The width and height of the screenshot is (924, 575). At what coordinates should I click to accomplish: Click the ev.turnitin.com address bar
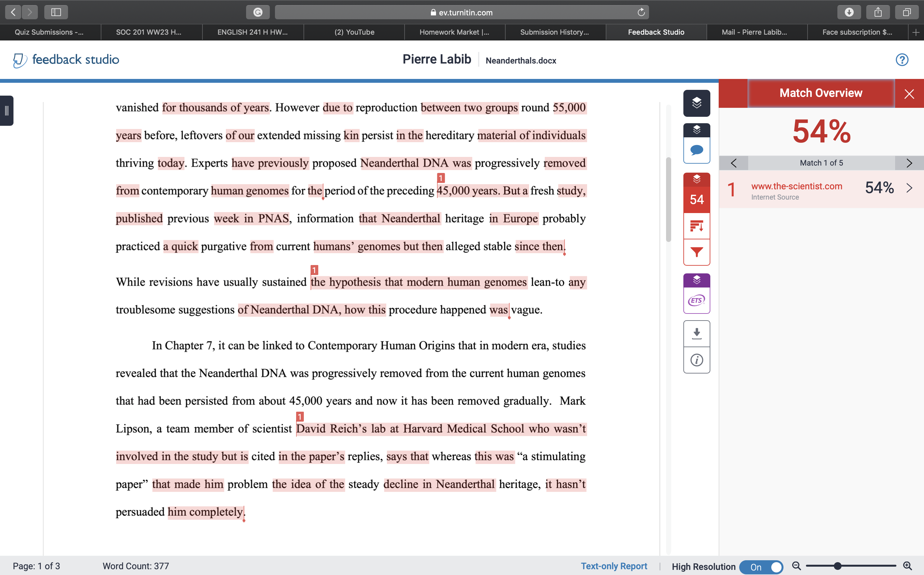[462, 12]
